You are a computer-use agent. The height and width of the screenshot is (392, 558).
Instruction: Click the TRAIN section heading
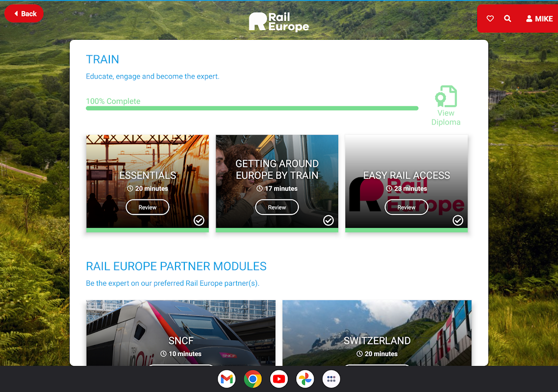pos(102,59)
